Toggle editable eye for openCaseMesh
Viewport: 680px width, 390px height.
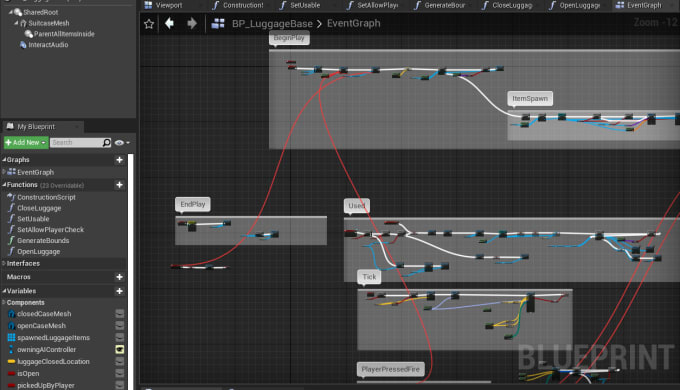pos(120,326)
